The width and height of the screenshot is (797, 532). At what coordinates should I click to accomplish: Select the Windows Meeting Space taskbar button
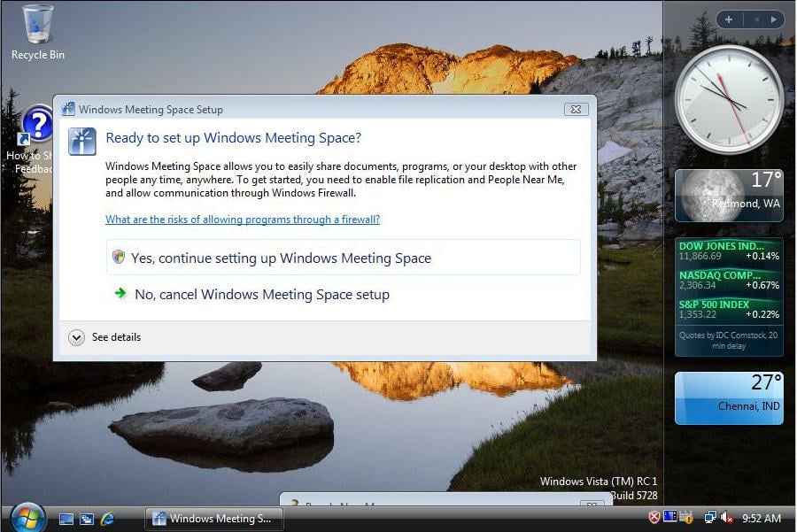click(x=214, y=519)
